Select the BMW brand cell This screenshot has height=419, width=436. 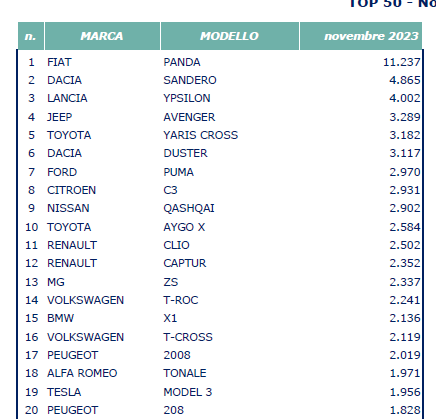pos(60,318)
